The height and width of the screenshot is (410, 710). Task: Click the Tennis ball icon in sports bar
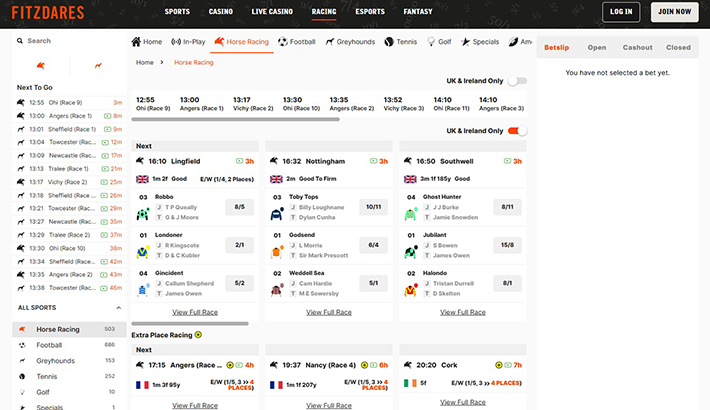click(389, 42)
